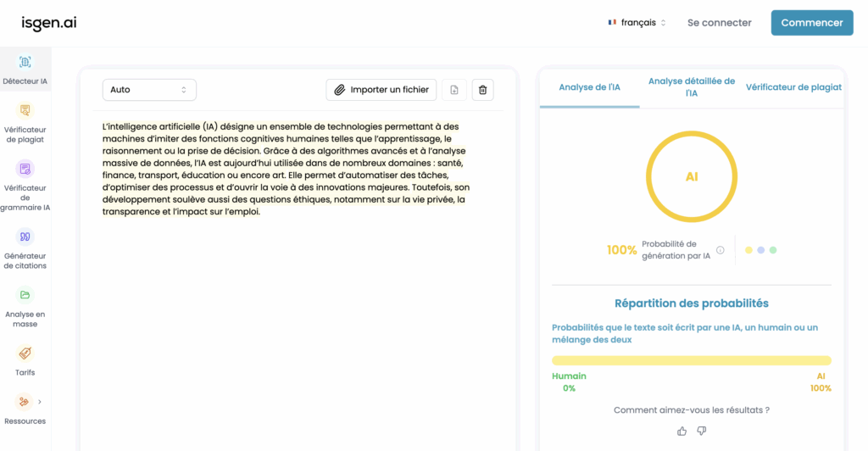868x451 pixels.
Task: Click the info icon beside probability label
Action: click(721, 250)
